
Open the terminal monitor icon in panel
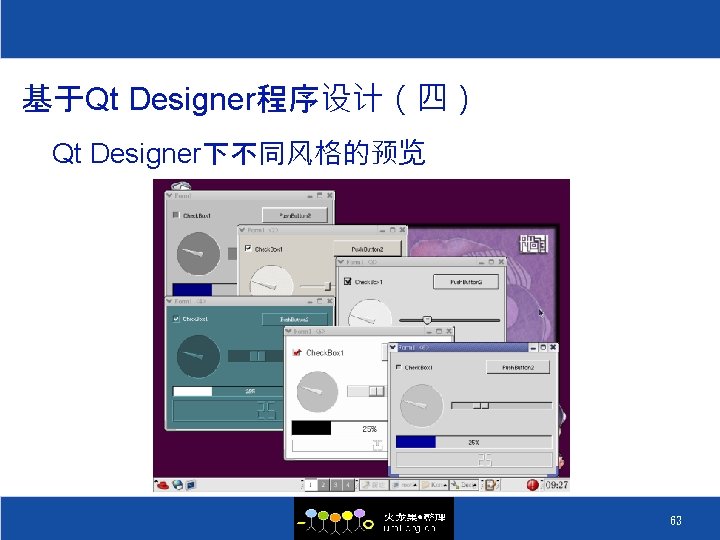191,484
